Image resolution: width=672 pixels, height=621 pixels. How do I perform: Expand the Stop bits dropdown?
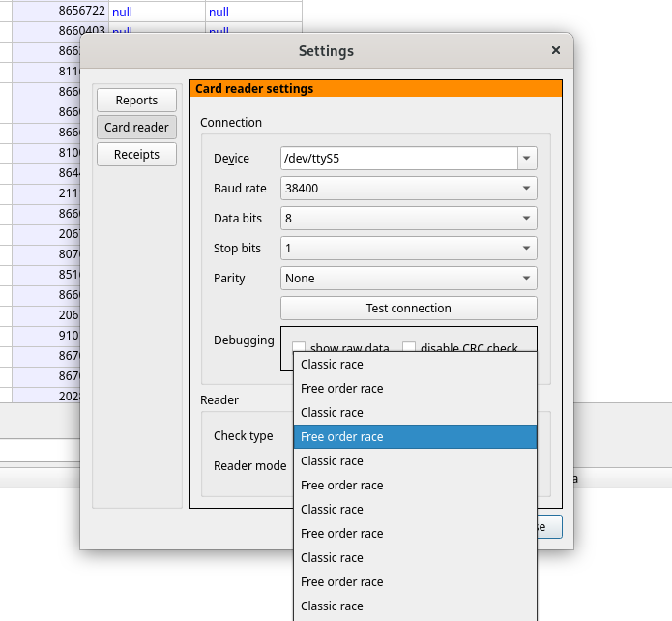coord(408,249)
